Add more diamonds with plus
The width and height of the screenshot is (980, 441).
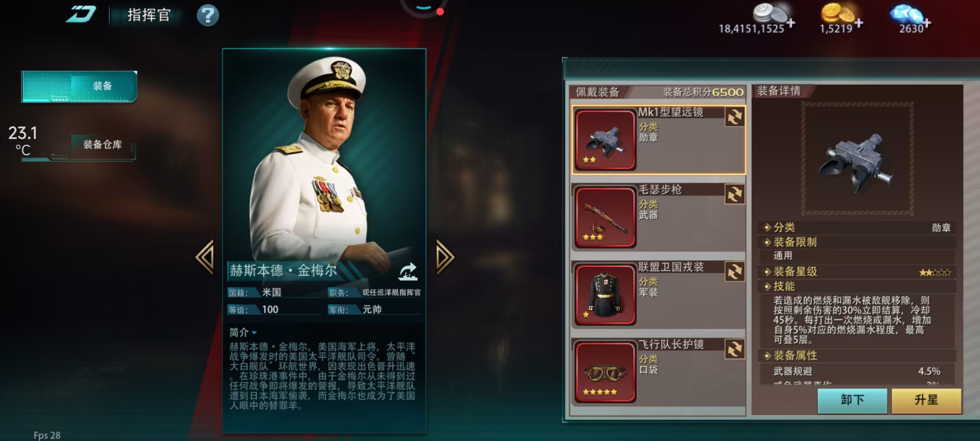(927, 23)
